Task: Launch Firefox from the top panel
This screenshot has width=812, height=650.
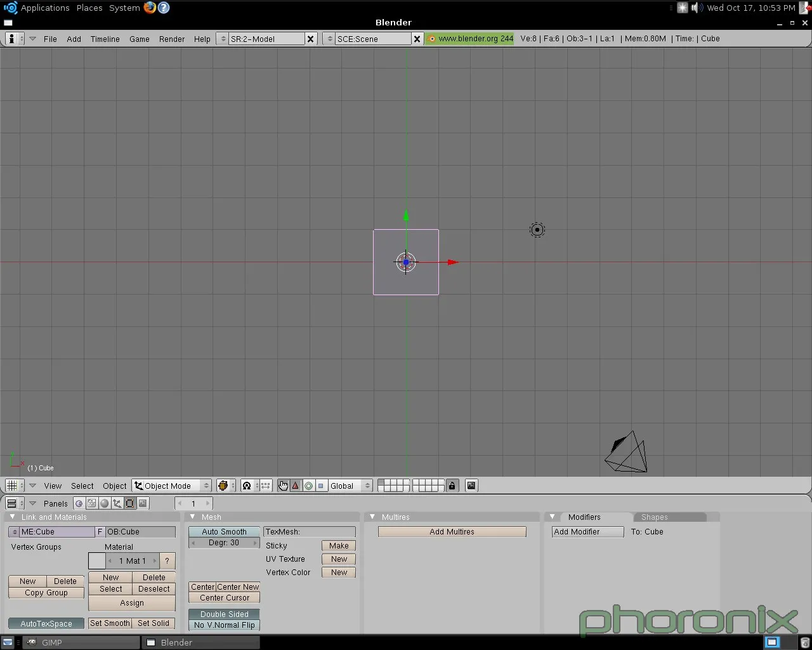Action: coord(150,8)
